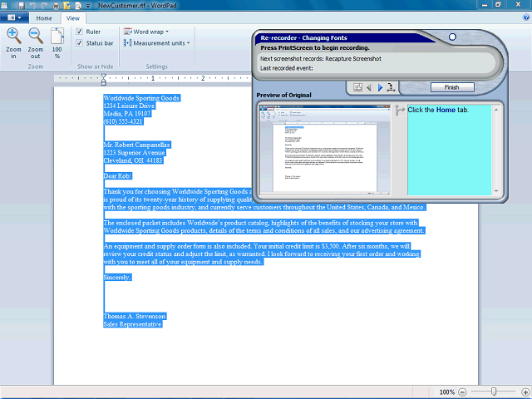
Task: Uncheck the Status bar checkbox
Action: coord(80,43)
